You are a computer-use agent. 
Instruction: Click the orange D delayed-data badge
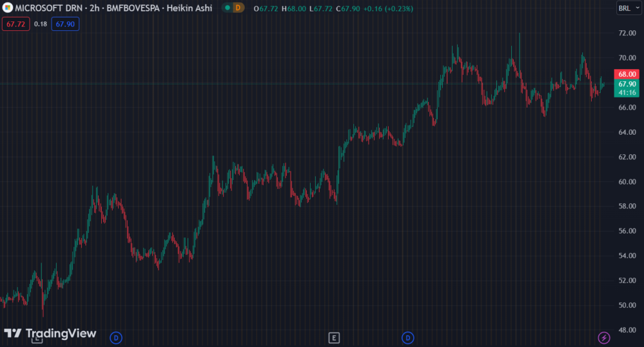pos(238,8)
